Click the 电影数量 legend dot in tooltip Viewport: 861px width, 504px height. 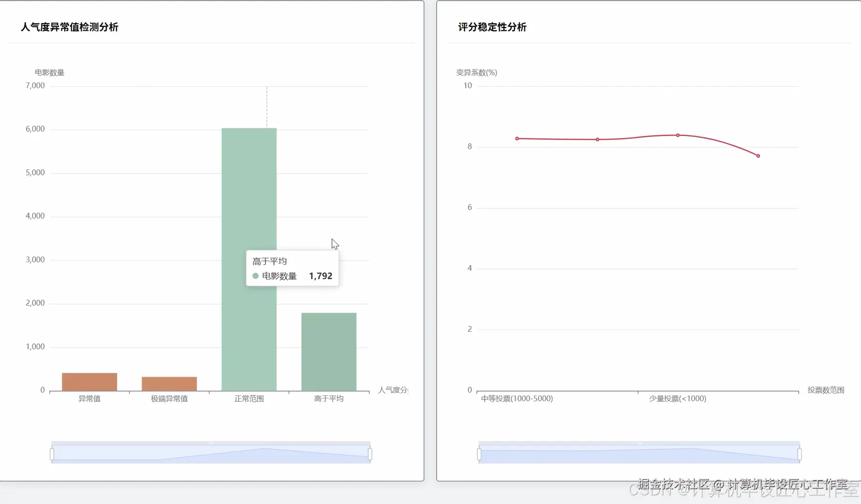pyautogui.click(x=256, y=276)
